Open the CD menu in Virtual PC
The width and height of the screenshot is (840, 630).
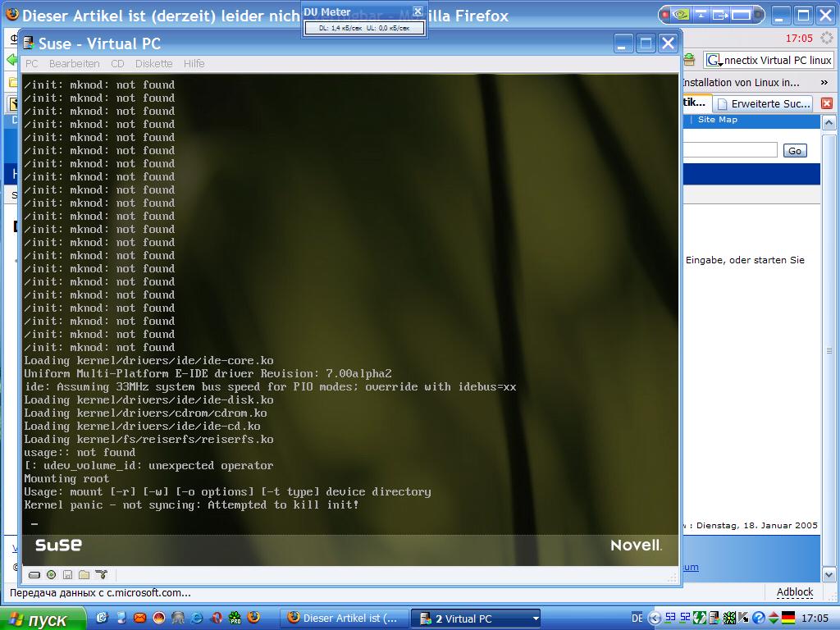tap(117, 64)
